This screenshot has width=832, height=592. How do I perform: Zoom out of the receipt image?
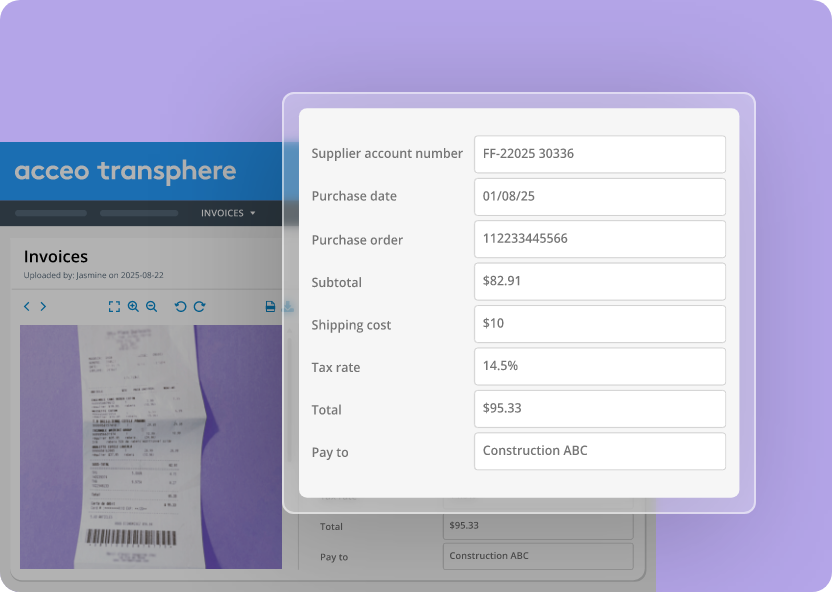(x=152, y=306)
